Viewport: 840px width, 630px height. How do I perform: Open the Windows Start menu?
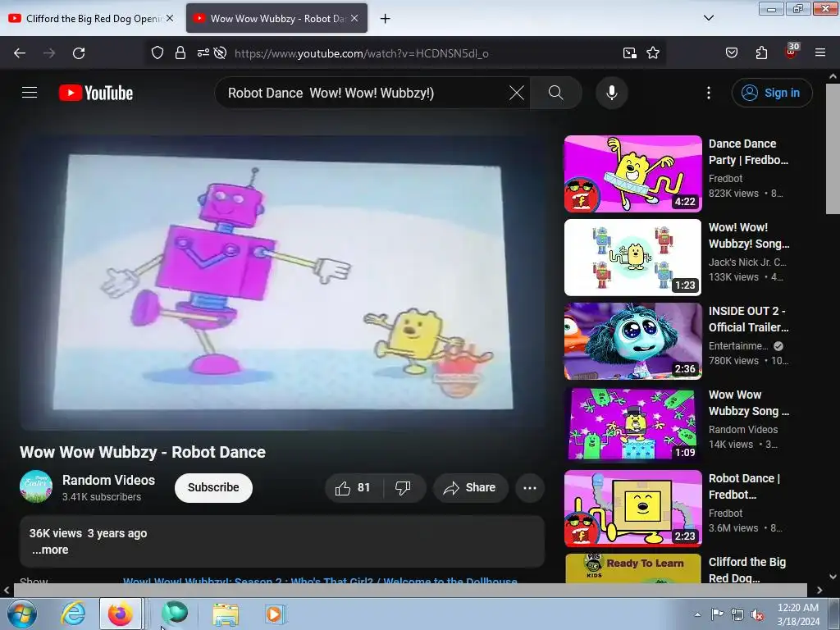pos(21,614)
